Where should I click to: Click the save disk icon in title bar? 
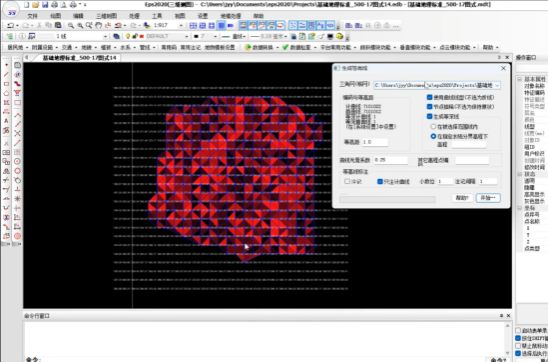pos(45,5)
